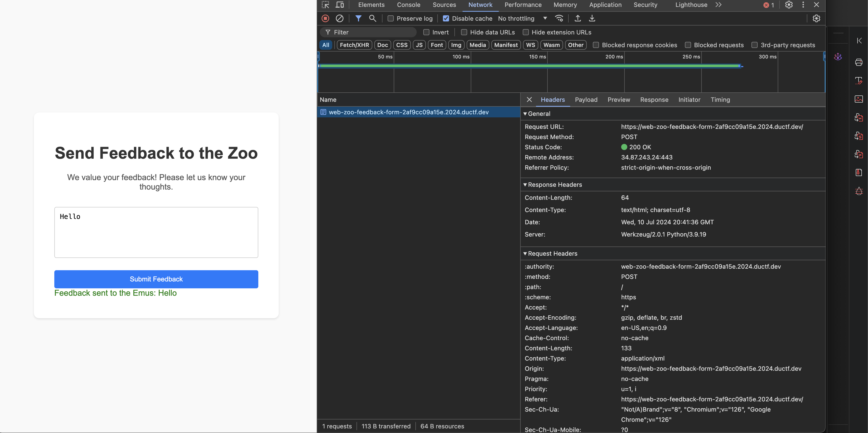Open the Timing tab
The width and height of the screenshot is (868, 433).
point(720,100)
